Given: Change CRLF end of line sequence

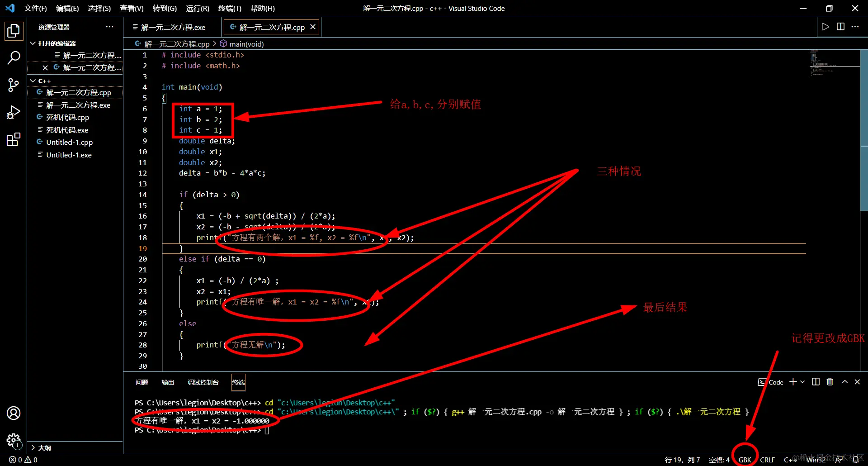Looking at the screenshot, I should [767, 460].
